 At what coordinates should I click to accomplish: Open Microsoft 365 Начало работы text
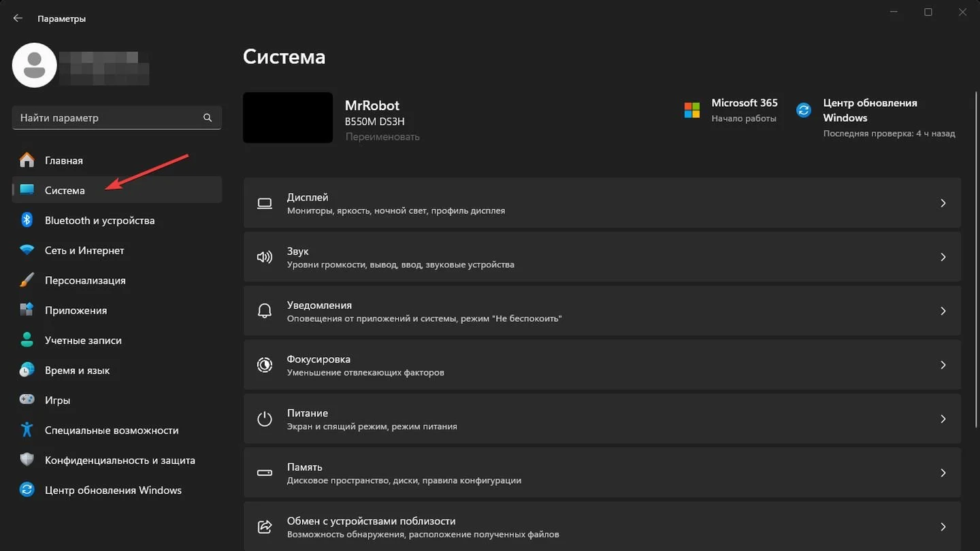tap(744, 118)
